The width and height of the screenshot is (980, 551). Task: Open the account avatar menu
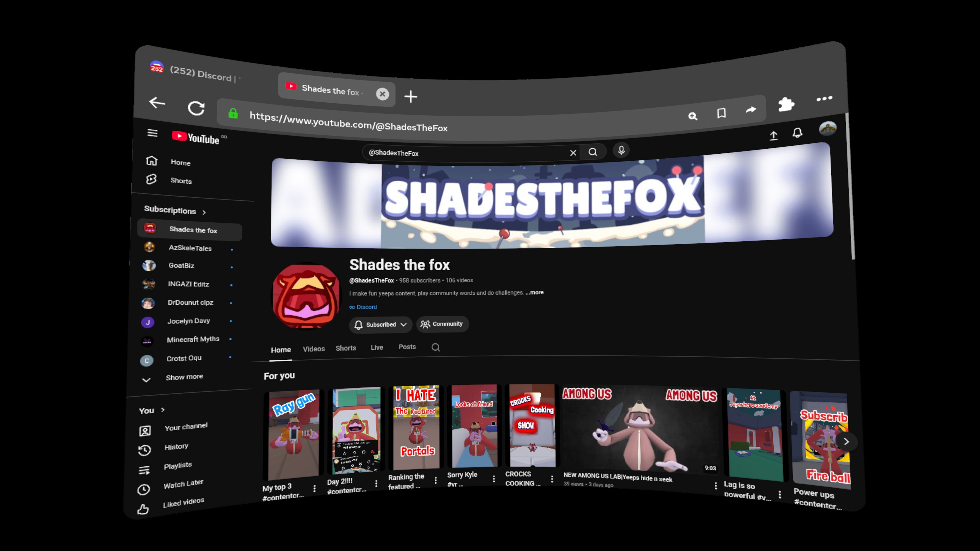[827, 129]
